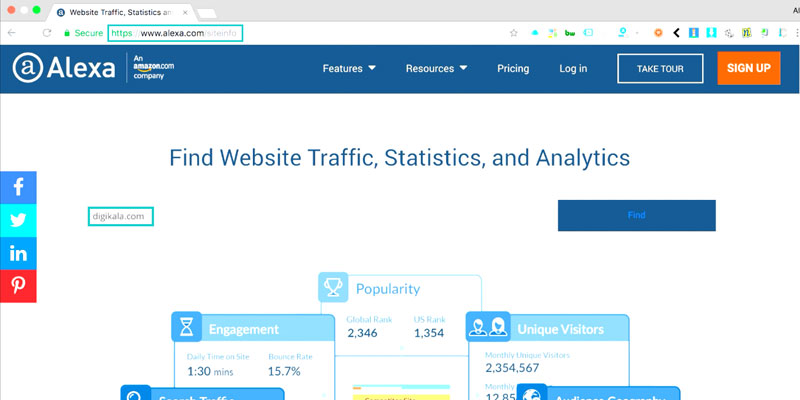Open the Pricing page
800x400 pixels.
(x=513, y=68)
